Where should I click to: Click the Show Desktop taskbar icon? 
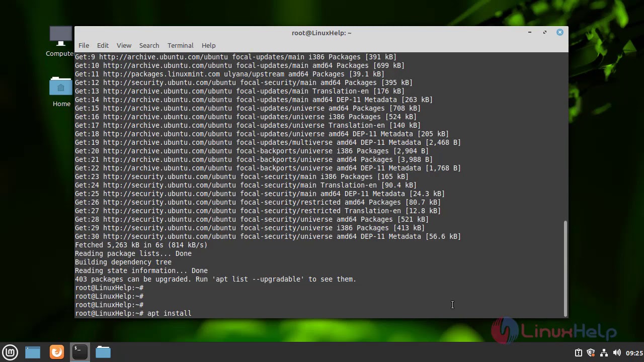(x=33, y=352)
